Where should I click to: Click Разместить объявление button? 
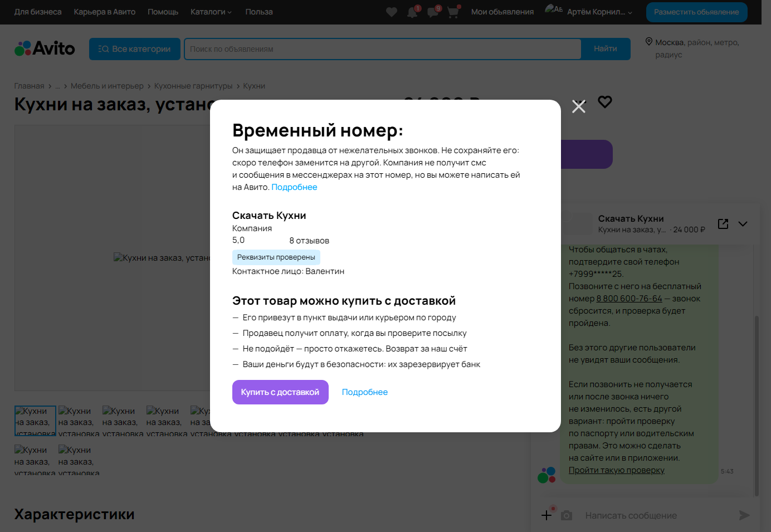click(x=696, y=12)
